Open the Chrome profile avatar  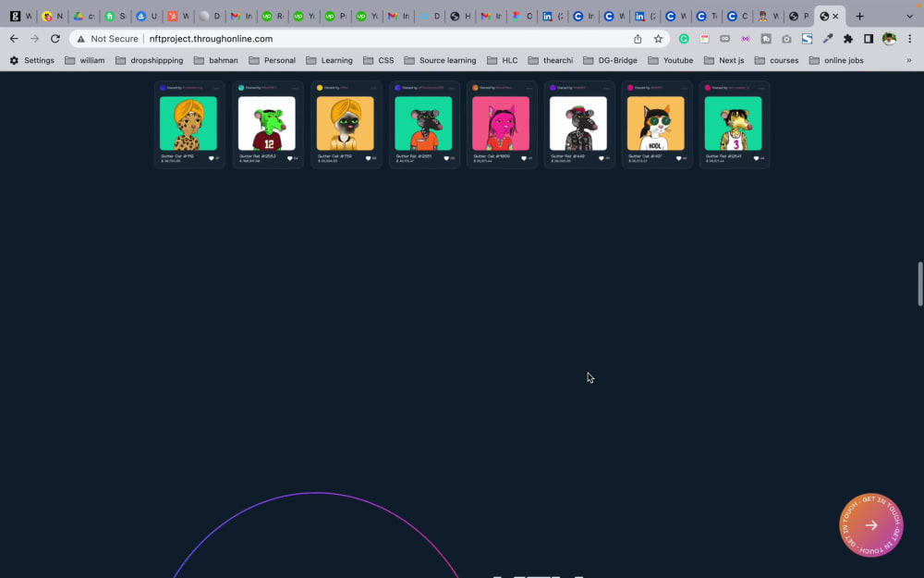(x=889, y=39)
